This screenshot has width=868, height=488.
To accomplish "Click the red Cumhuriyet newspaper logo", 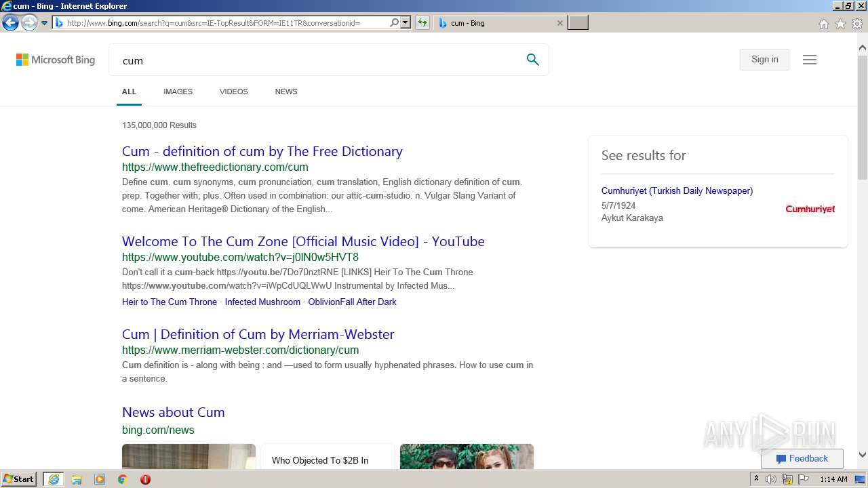I will [x=810, y=209].
